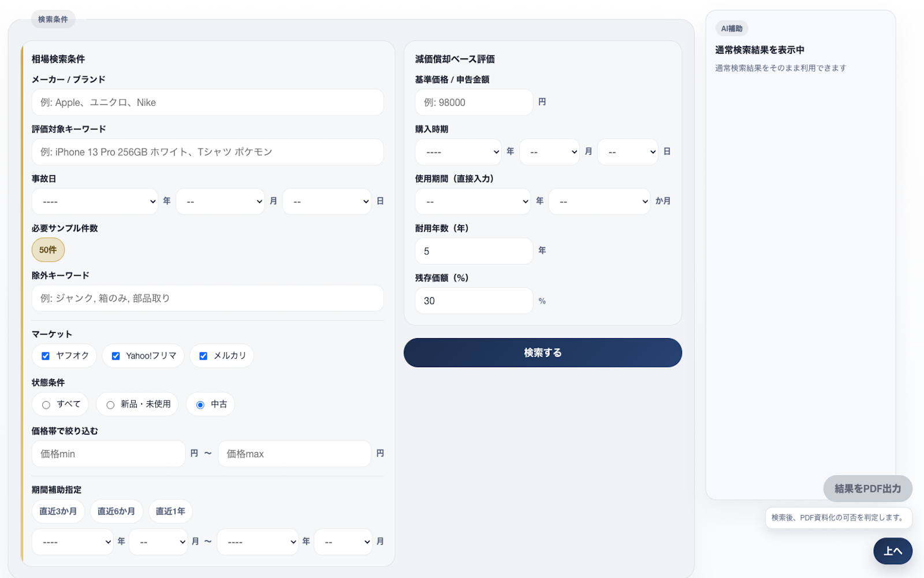Select the 50件 sample count chip
This screenshot has height=578, width=924.
tap(48, 250)
